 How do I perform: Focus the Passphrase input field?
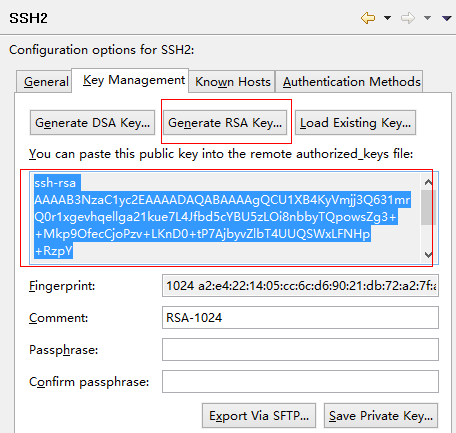(x=300, y=350)
